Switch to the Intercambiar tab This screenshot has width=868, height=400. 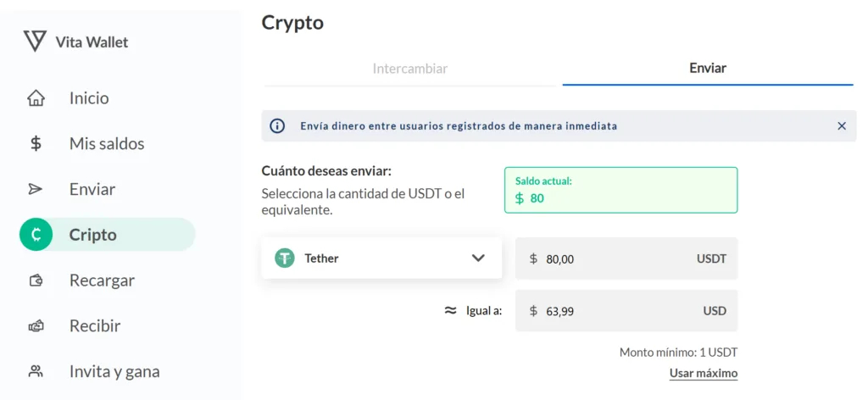[x=410, y=69]
